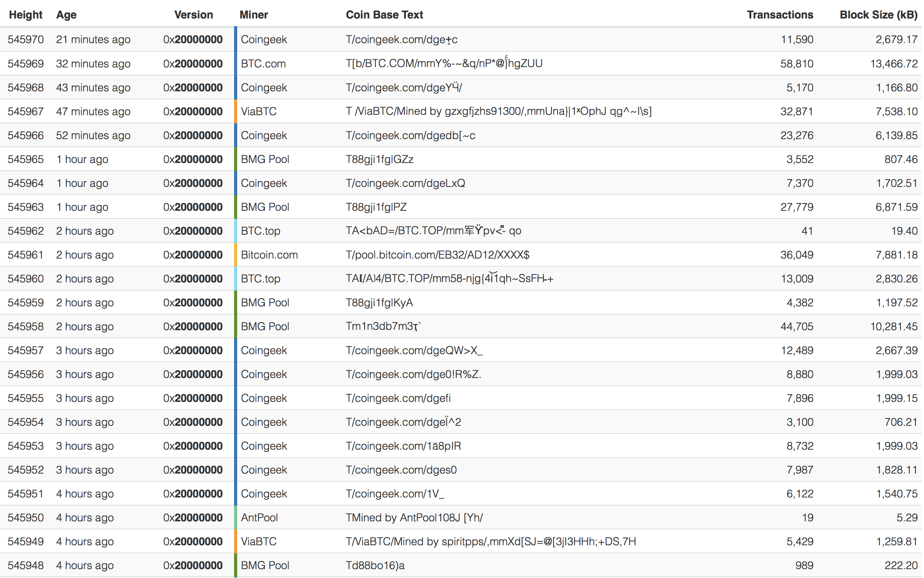Select miner BMG Pool in row 545965
The image size is (924, 578).
click(265, 159)
